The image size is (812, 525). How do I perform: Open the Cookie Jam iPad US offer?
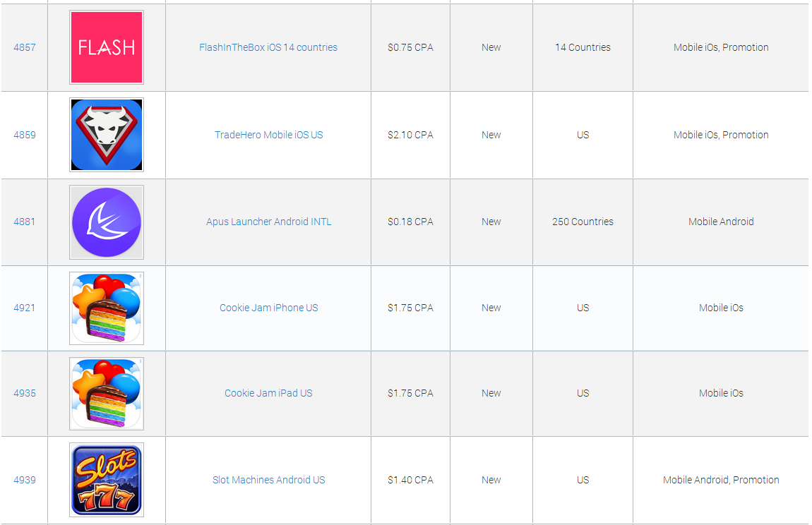tap(268, 393)
